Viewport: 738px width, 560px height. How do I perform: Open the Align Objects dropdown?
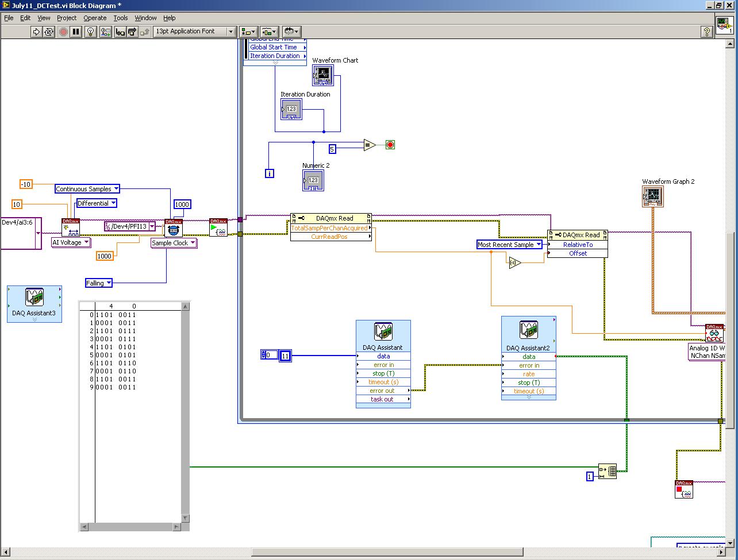(x=249, y=32)
